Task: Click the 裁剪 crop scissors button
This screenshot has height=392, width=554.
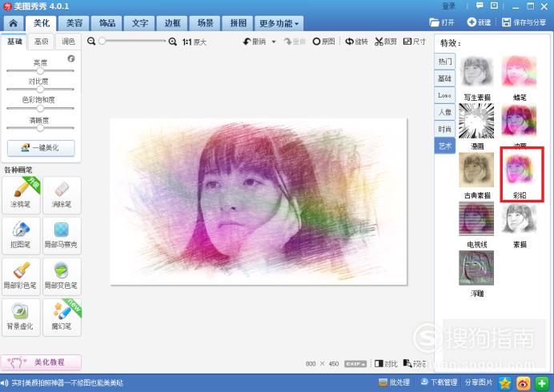Action: (386, 42)
